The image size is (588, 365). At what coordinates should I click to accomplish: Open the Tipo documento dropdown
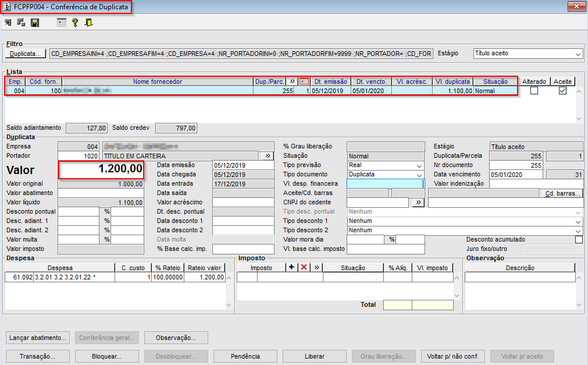click(419, 175)
